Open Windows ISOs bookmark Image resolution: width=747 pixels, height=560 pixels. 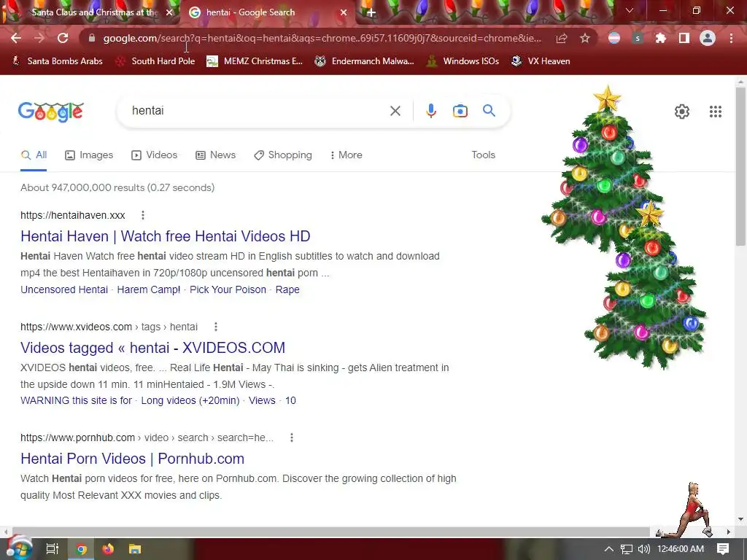point(462,61)
